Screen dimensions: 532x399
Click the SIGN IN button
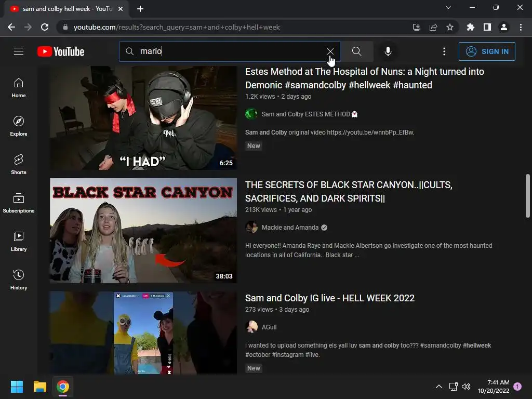pyautogui.click(x=487, y=51)
